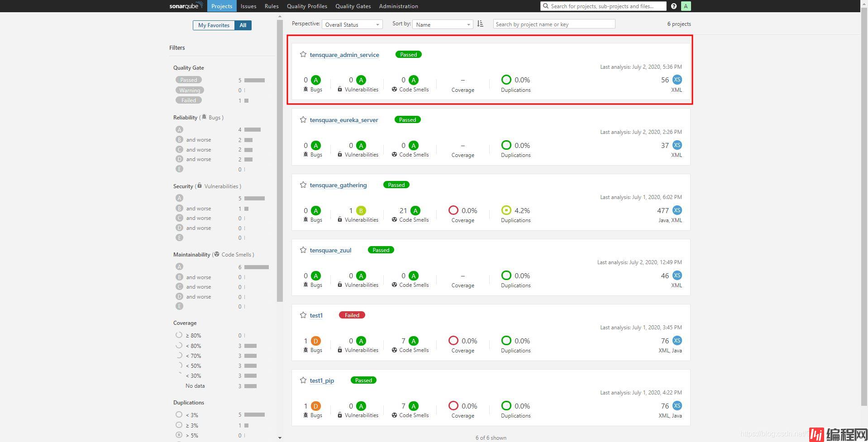Open the Sort by Name dropdown
868x442 pixels.
(x=443, y=24)
